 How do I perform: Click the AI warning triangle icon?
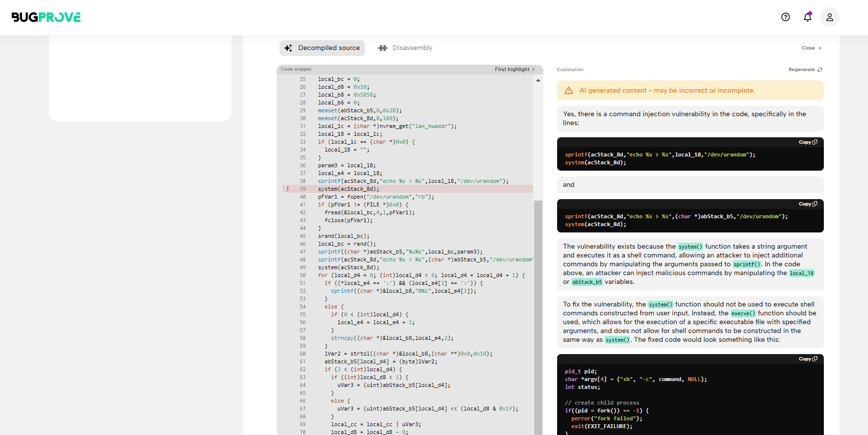coord(569,91)
